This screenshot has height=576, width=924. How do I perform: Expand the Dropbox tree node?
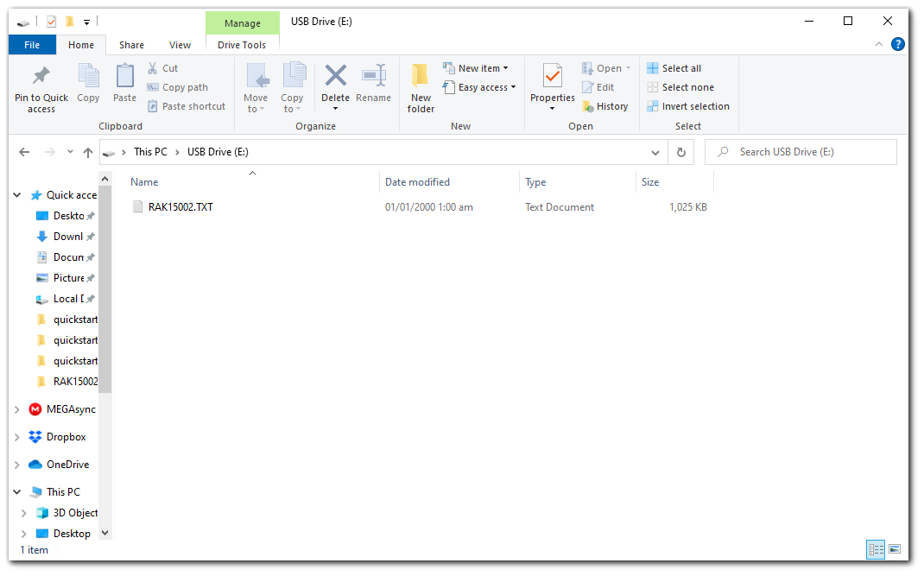coord(17,437)
